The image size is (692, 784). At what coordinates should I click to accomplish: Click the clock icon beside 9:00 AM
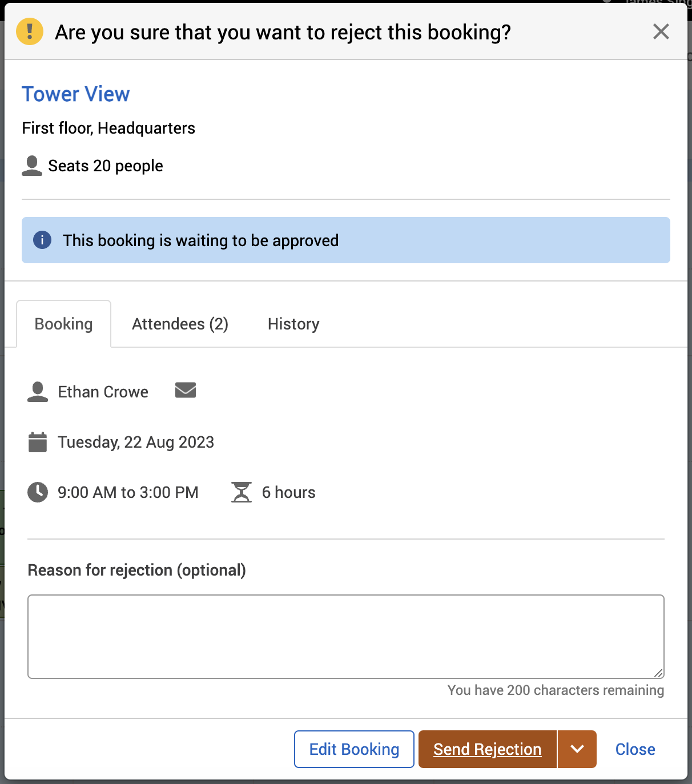pos(38,492)
